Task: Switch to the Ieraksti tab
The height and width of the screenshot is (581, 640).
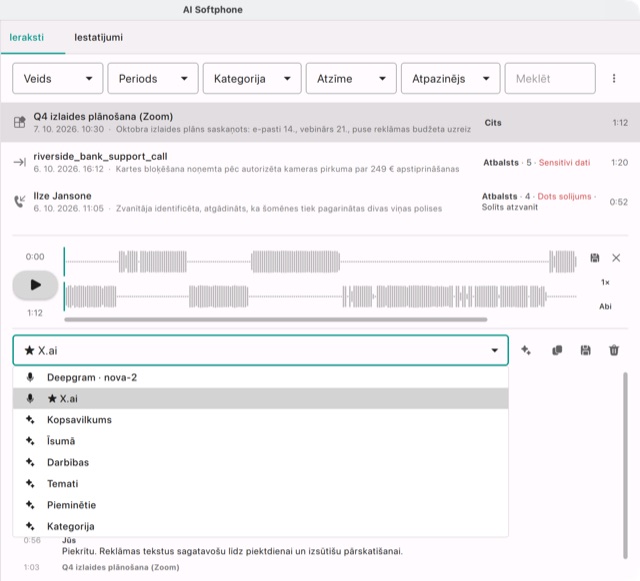Action: pyautogui.click(x=27, y=37)
